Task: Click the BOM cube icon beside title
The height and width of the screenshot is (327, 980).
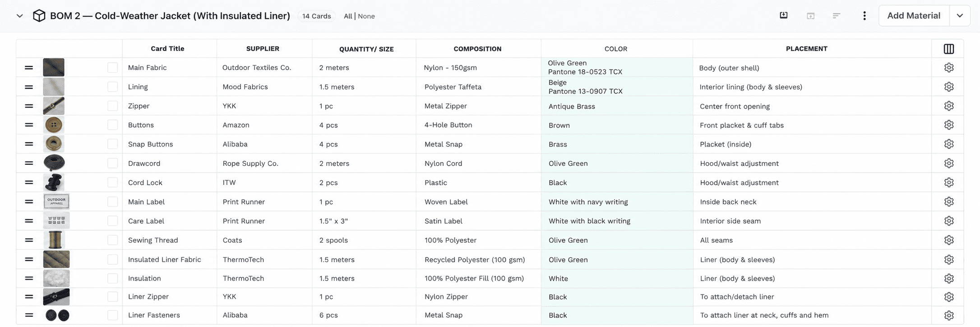Action: click(39, 16)
